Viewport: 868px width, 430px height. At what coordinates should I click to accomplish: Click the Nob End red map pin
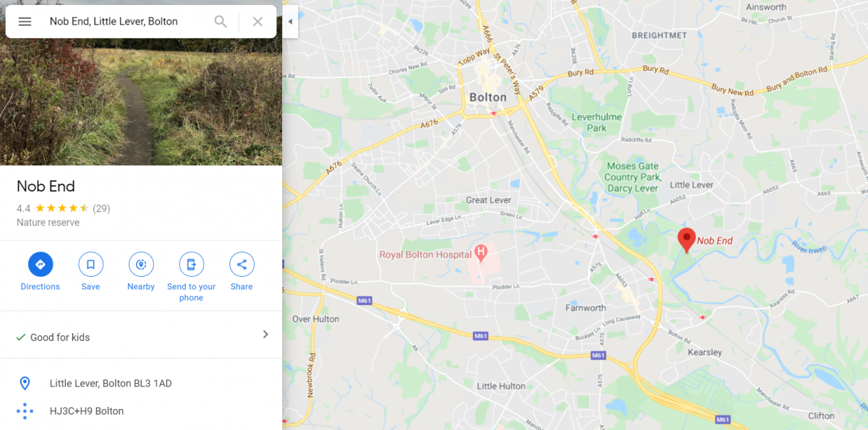[686, 239]
